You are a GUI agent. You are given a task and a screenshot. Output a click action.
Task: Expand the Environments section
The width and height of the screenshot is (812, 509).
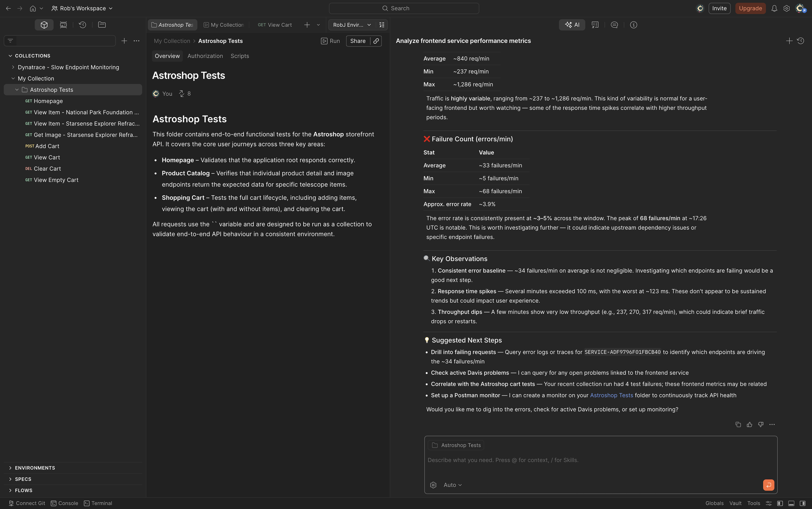[35, 468]
